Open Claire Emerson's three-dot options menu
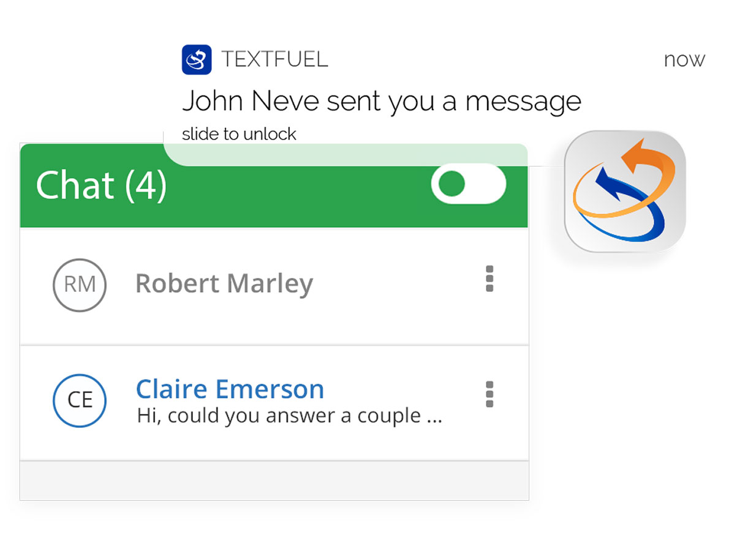Screen dimensions: 756x535 489,394
